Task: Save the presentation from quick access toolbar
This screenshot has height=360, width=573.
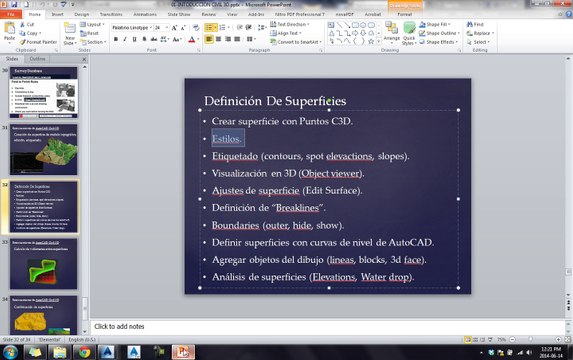Action: (14, 4)
